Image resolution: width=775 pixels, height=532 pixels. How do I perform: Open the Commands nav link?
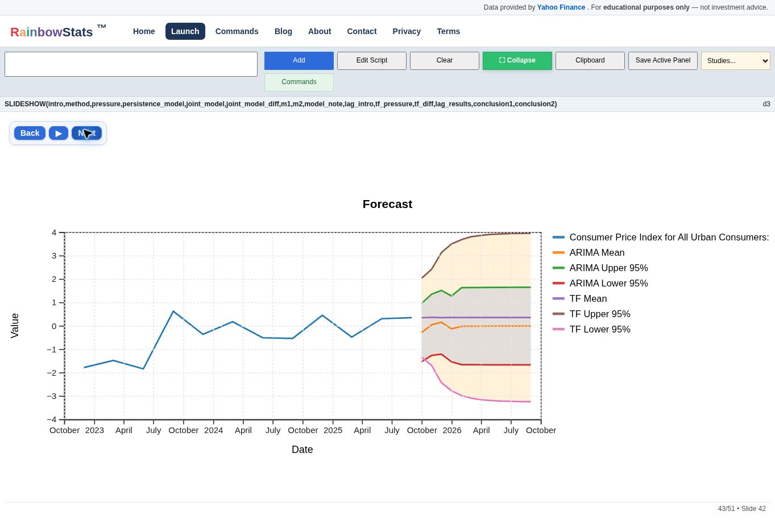coord(237,31)
